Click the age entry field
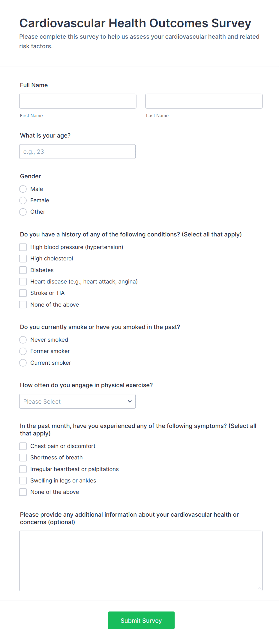 coord(77,151)
